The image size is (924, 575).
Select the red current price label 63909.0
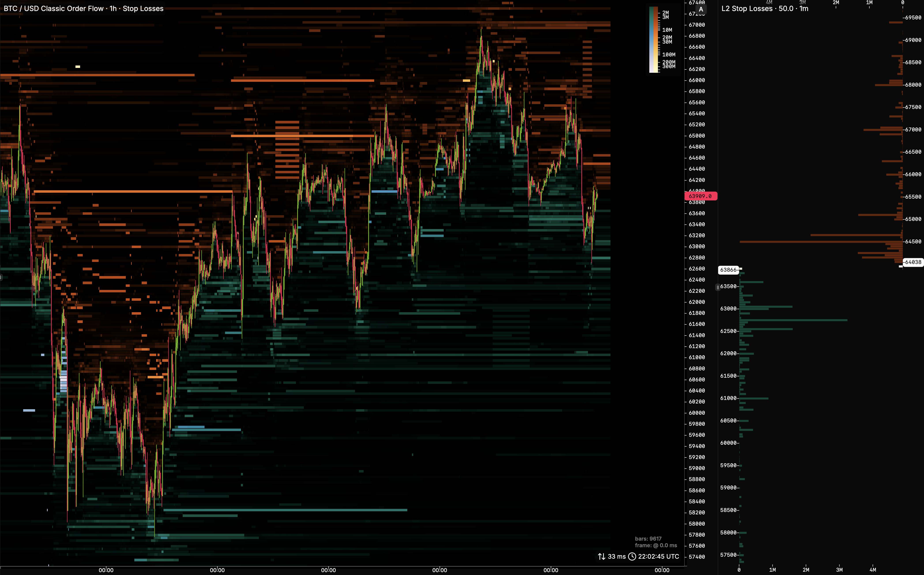pos(701,196)
